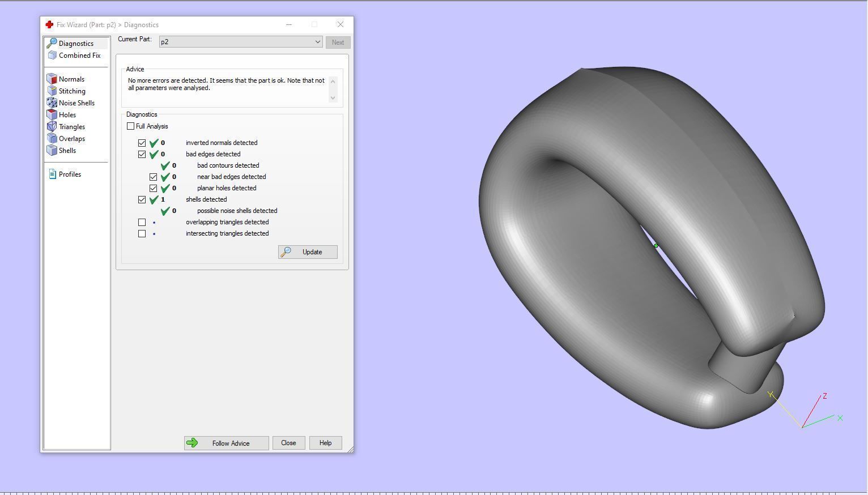Toggle planar holes detected checkbox
The image size is (868, 495).
click(x=154, y=188)
